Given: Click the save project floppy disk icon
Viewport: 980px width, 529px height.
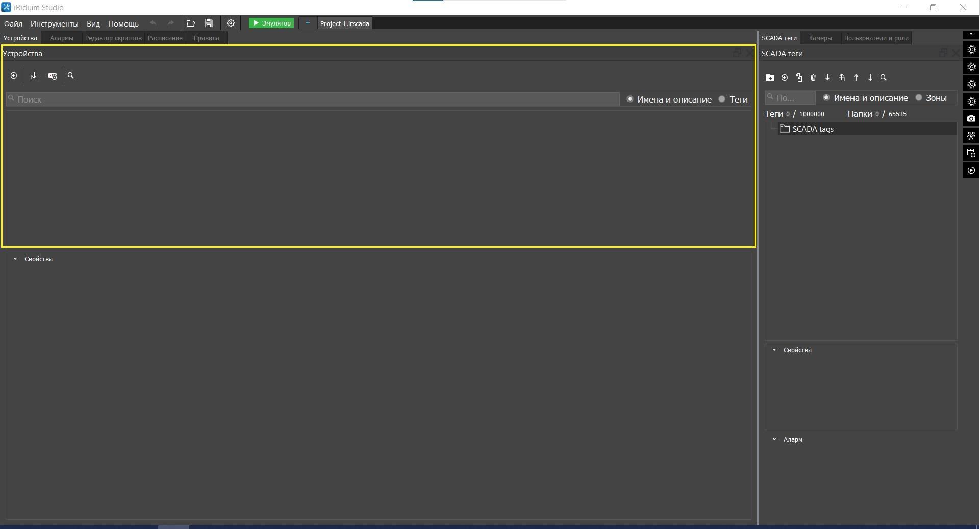Looking at the screenshot, I should coord(209,23).
